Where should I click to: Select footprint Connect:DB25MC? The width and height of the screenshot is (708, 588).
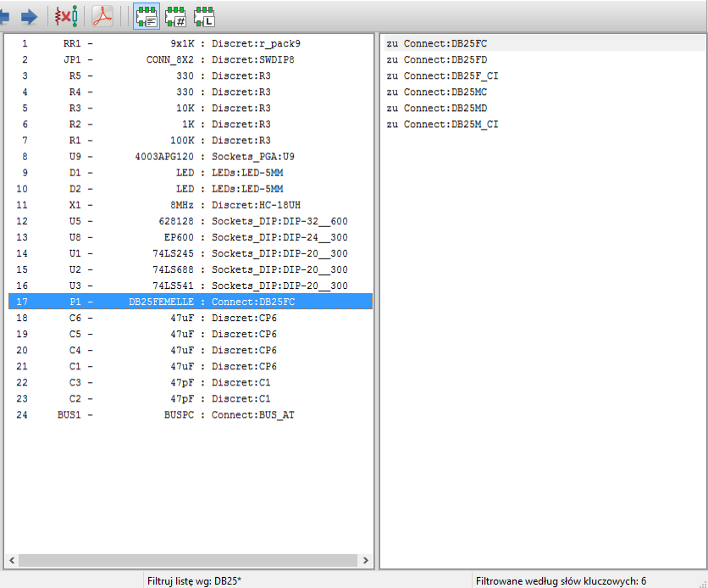pos(544,92)
